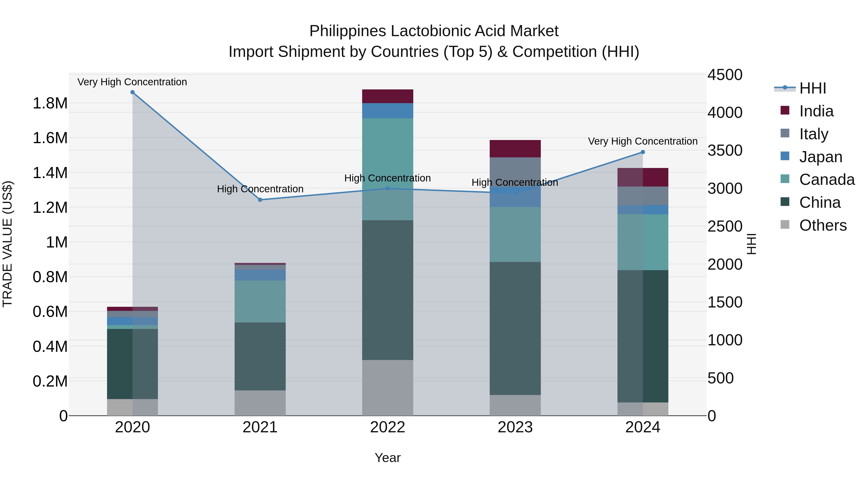Toggle the Others legend entry

click(814, 225)
